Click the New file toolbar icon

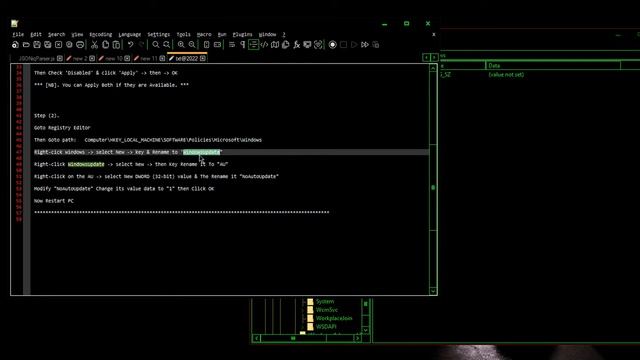pos(15,44)
